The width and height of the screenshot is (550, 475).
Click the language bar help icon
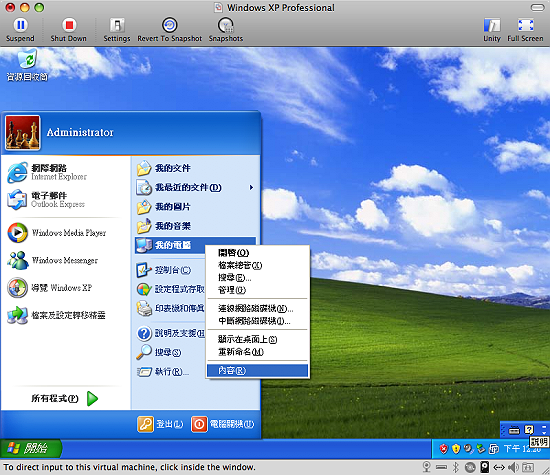[x=529, y=430]
